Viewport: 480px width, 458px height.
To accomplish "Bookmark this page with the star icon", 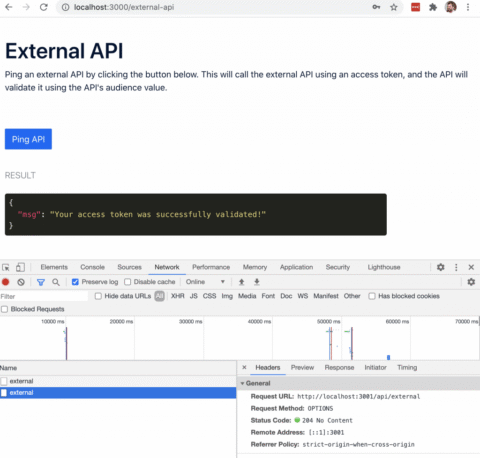I will pos(394,7).
